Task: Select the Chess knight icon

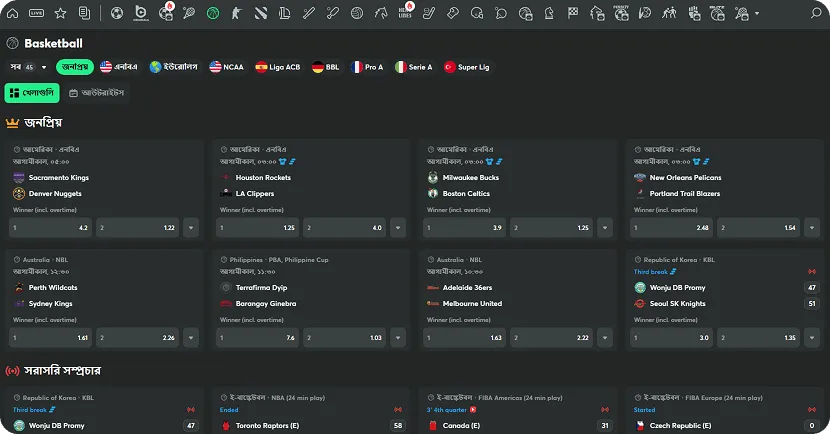Action: click(x=549, y=13)
